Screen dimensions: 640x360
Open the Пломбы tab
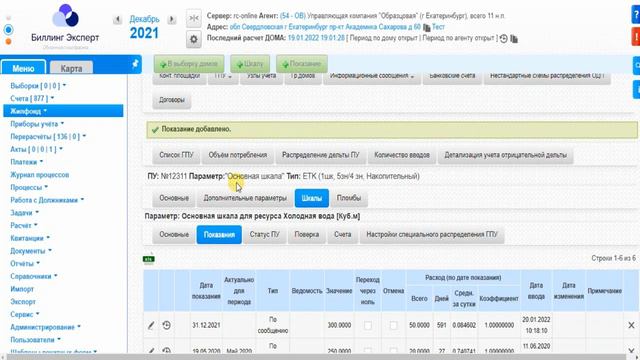(349, 198)
